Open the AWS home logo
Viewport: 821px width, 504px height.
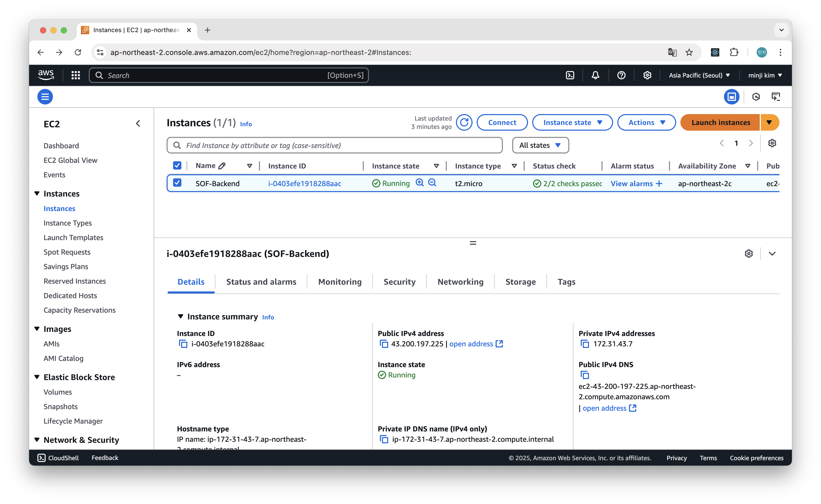point(46,75)
